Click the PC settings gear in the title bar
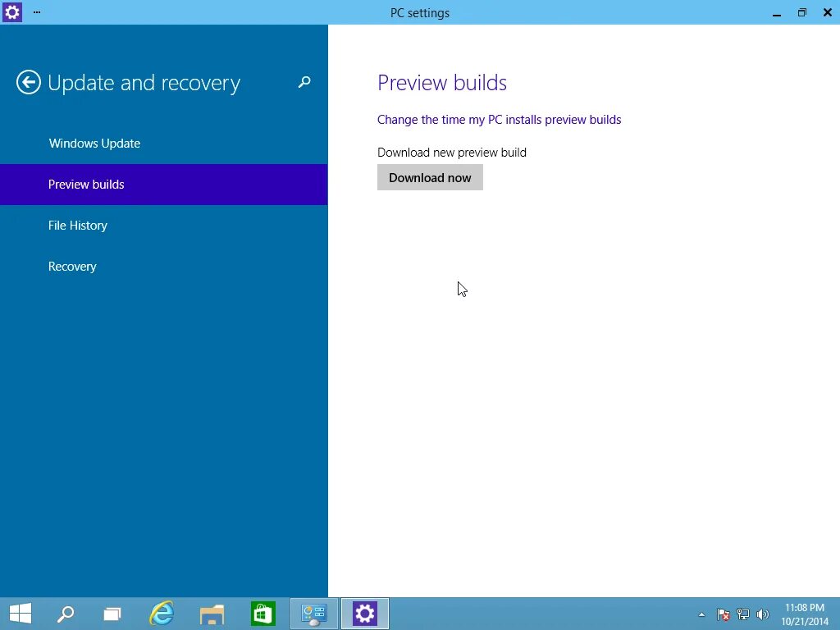The width and height of the screenshot is (840, 630). tap(11, 12)
